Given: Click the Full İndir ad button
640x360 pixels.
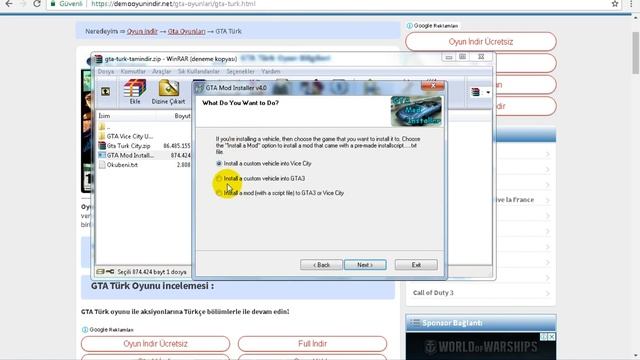Looking at the screenshot, I should pyautogui.click(x=312, y=344).
